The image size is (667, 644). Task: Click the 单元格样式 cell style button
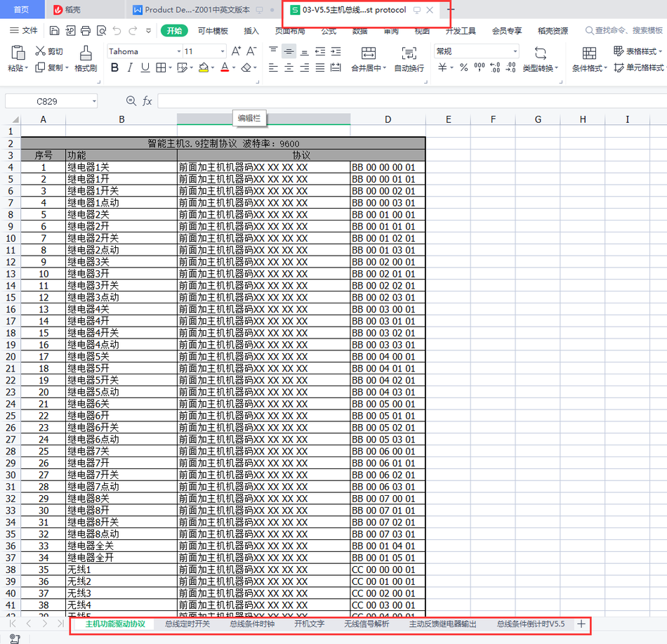(x=640, y=67)
